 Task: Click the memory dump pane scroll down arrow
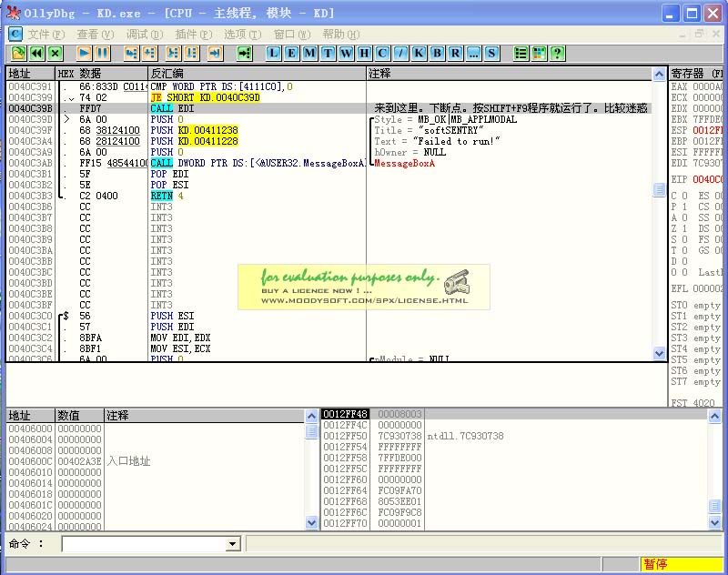pos(311,523)
